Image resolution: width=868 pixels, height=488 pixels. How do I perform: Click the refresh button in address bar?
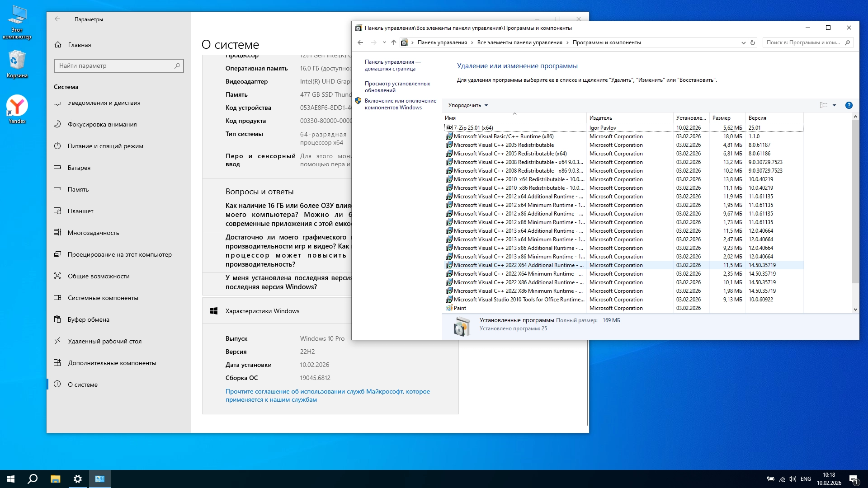tap(753, 42)
